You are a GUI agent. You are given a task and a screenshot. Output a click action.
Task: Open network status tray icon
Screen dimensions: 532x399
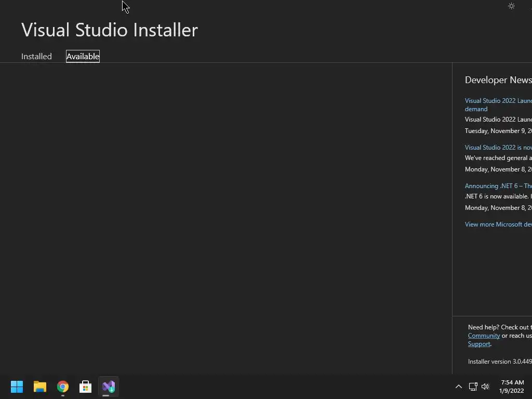[473, 387]
